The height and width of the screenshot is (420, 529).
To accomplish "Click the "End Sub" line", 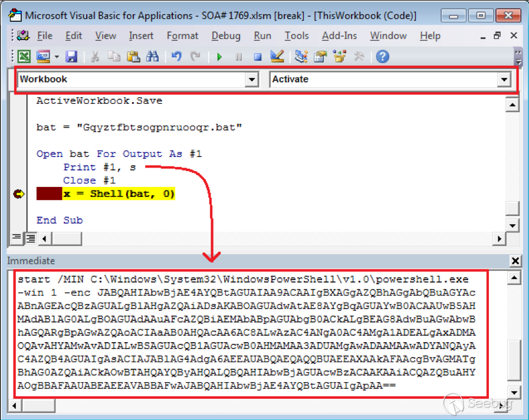I will [x=60, y=220].
